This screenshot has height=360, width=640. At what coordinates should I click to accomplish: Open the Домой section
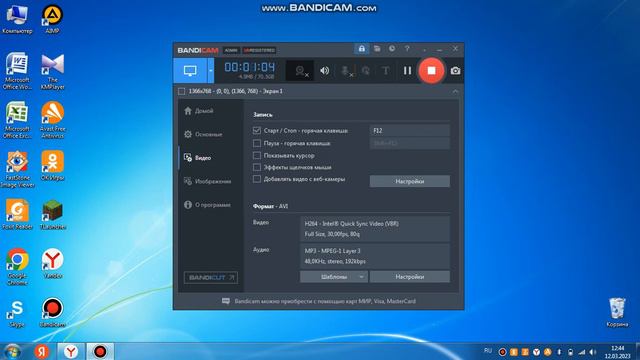pos(199,111)
